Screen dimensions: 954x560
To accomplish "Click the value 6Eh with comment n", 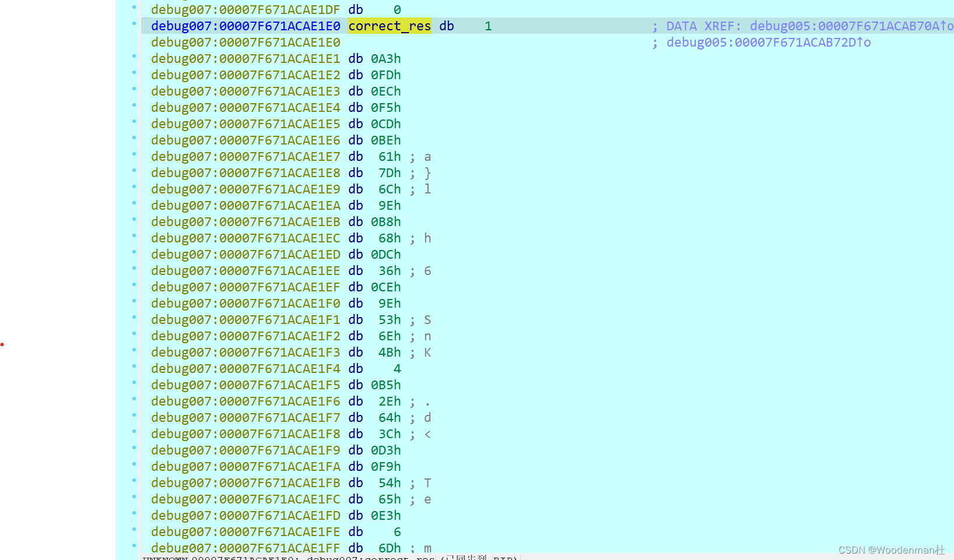I will (390, 336).
